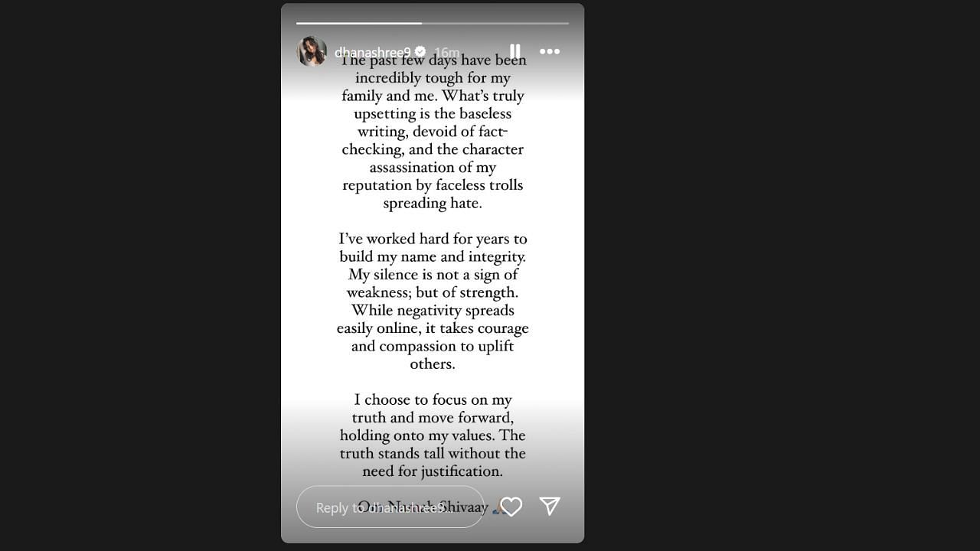Click the dhanashree9 username
The height and width of the screenshot is (551, 980).
[x=372, y=52]
